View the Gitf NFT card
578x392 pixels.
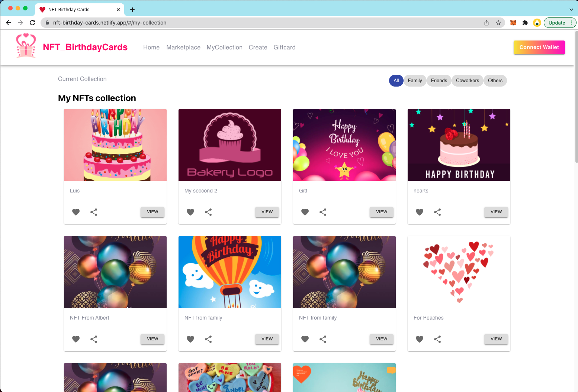[382, 212]
